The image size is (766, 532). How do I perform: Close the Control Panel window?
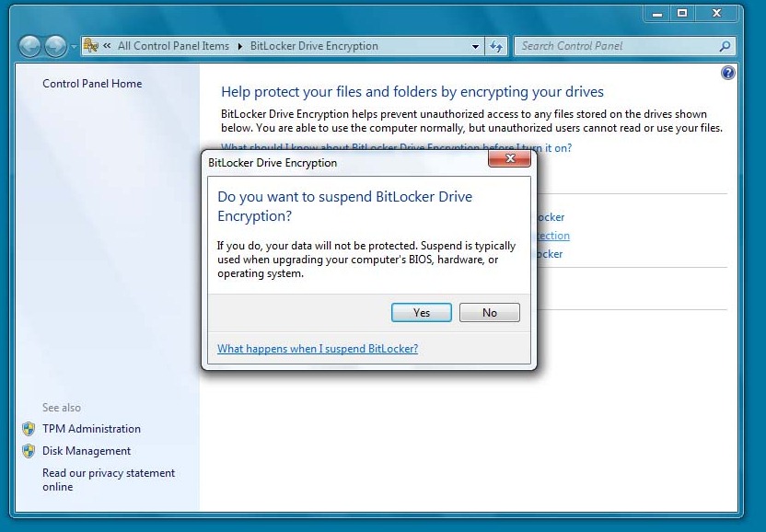pos(716,14)
